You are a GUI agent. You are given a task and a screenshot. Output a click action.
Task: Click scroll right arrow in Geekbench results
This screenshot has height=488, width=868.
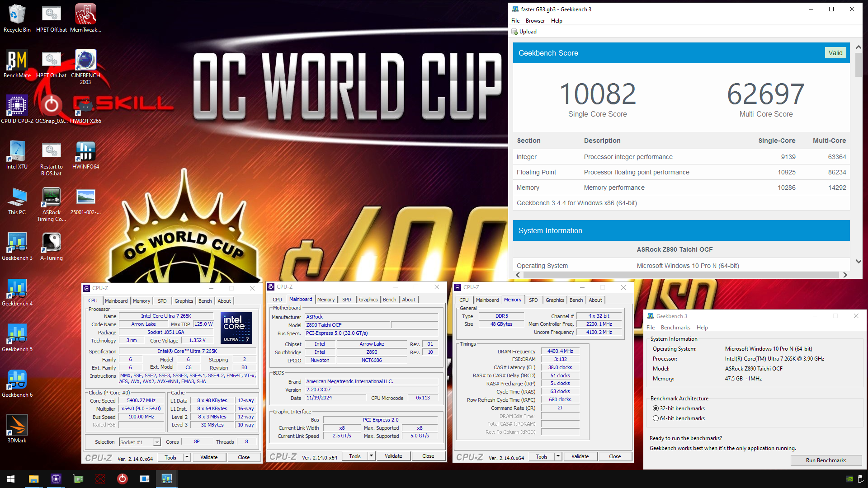pos(845,275)
